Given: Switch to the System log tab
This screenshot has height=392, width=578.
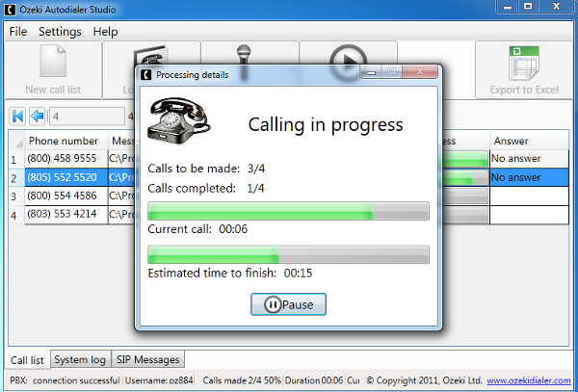Looking at the screenshot, I should tap(80, 360).
